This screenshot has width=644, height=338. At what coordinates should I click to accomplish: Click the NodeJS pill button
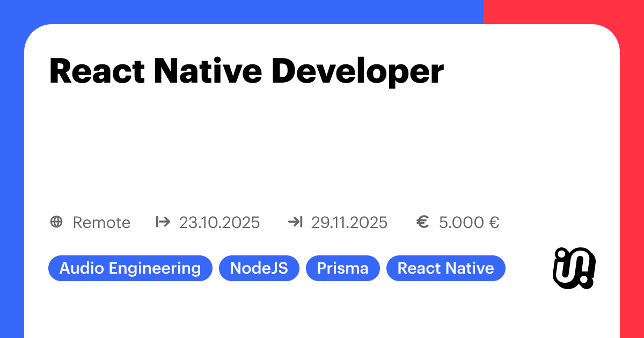pos(259,268)
